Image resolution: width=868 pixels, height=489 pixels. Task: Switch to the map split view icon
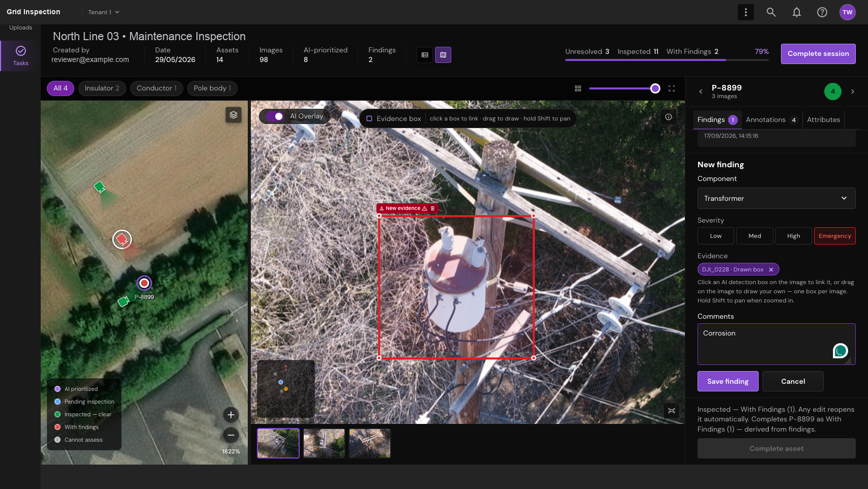pyautogui.click(x=443, y=55)
